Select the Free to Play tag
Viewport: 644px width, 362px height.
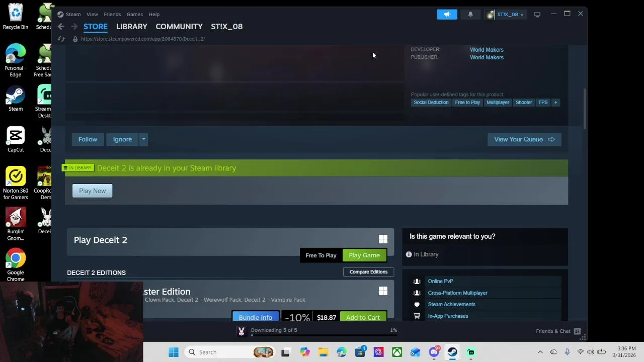[467, 102]
